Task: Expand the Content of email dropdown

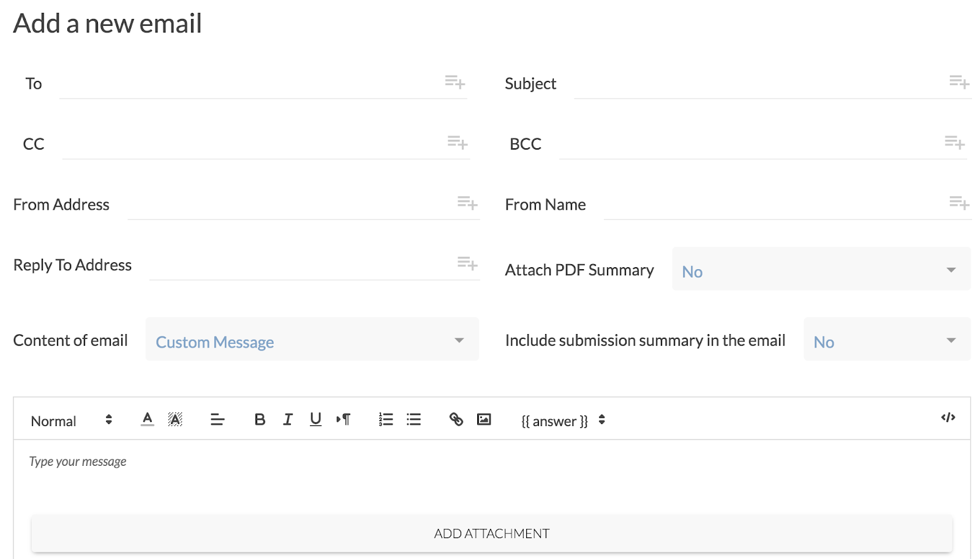Action: pos(312,340)
